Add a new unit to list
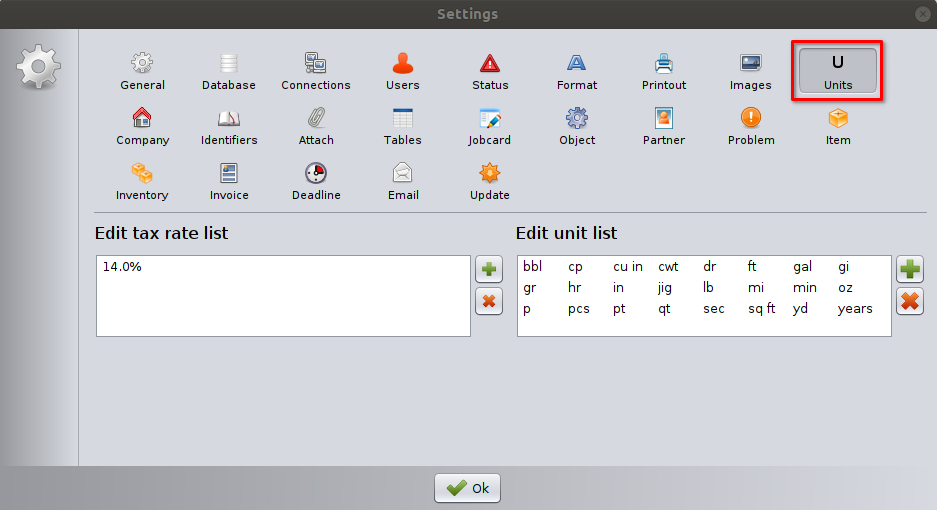The height and width of the screenshot is (510, 937). click(x=910, y=269)
